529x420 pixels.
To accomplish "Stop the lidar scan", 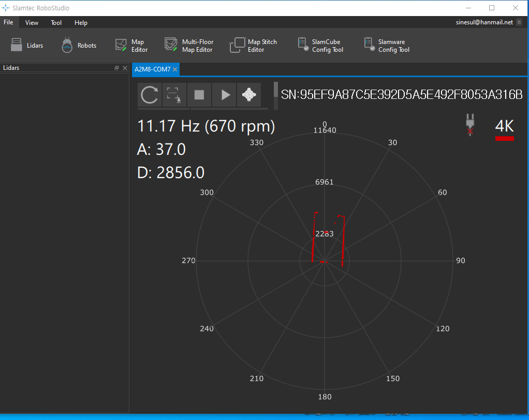I will pos(199,95).
